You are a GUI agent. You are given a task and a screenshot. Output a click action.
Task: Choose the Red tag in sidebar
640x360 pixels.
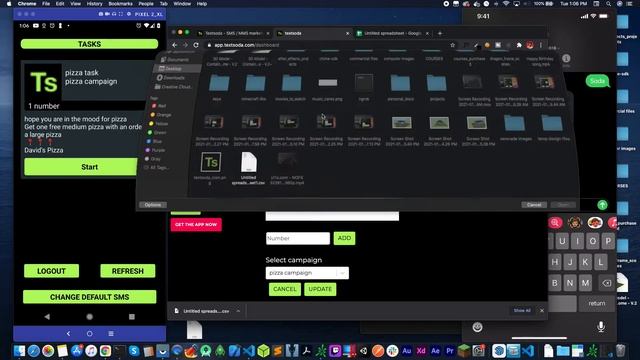[x=159, y=106]
